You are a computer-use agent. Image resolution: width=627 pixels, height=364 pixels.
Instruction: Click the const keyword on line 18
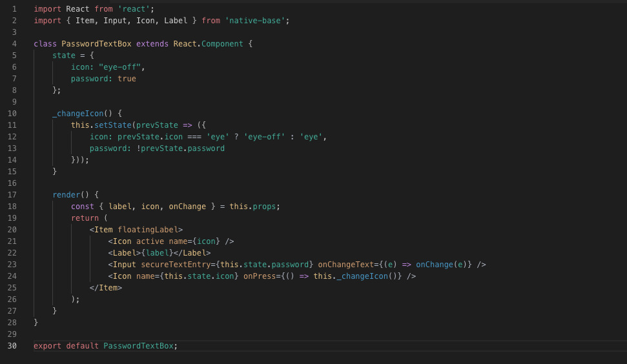click(x=83, y=206)
